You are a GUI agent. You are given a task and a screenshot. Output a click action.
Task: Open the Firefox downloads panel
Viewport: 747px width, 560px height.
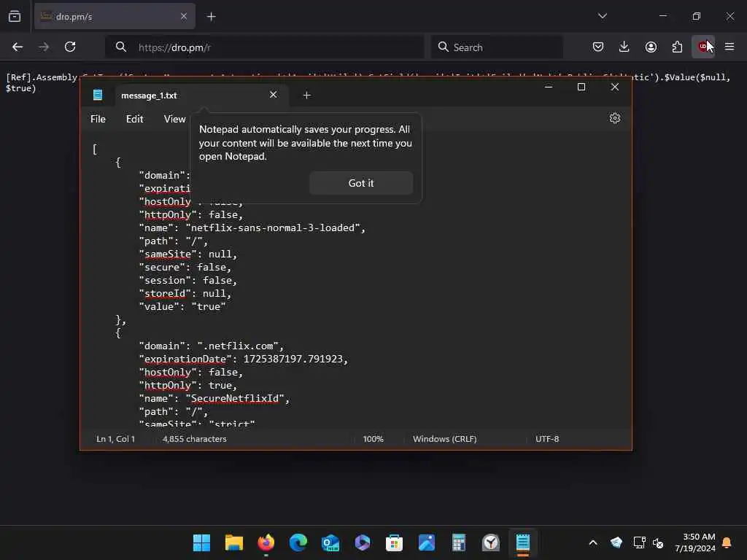tap(624, 47)
